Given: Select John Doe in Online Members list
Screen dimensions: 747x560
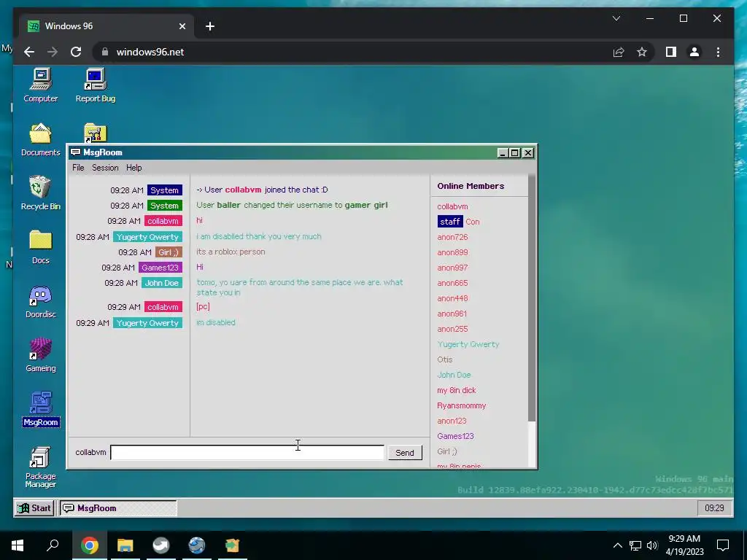Looking at the screenshot, I should pyautogui.click(x=454, y=375).
